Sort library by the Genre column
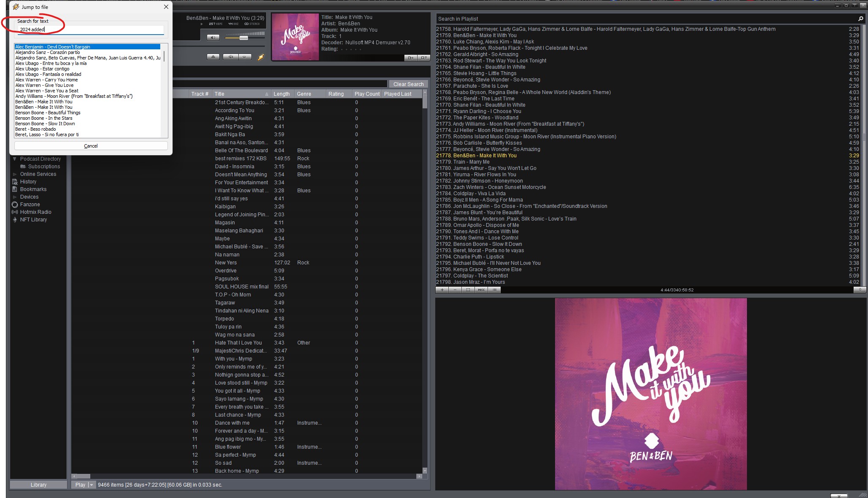The height and width of the screenshot is (498, 868). click(304, 94)
